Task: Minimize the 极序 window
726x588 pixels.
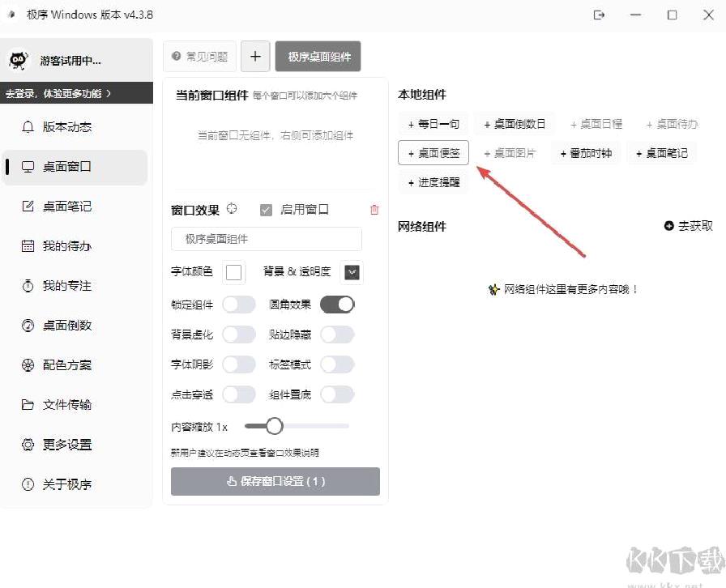Action: click(x=635, y=15)
